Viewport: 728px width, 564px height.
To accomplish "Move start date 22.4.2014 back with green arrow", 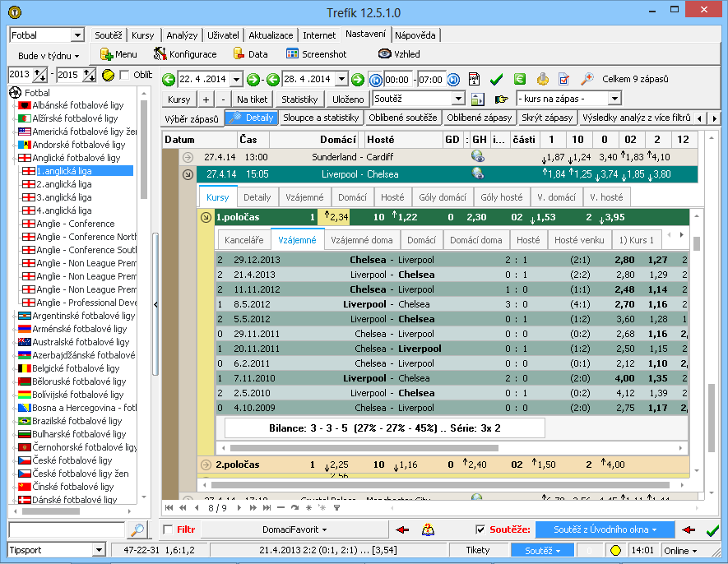I will pos(169,80).
